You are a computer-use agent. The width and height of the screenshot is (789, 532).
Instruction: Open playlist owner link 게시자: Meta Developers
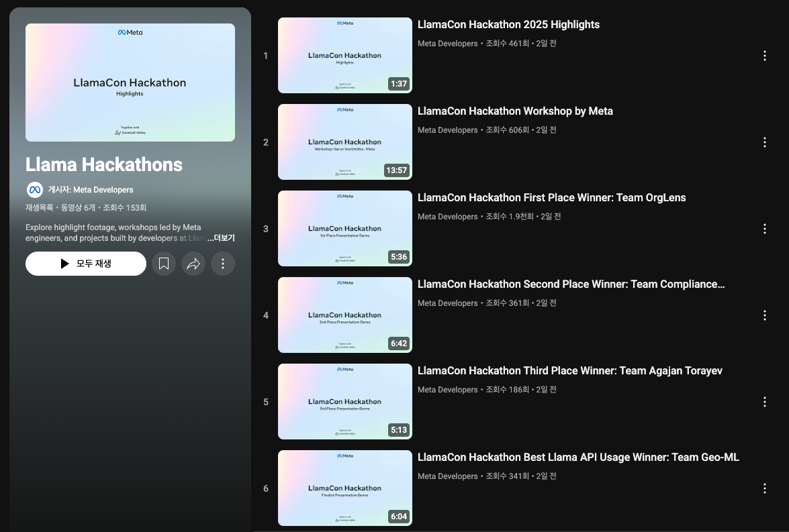click(x=91, y=190)
